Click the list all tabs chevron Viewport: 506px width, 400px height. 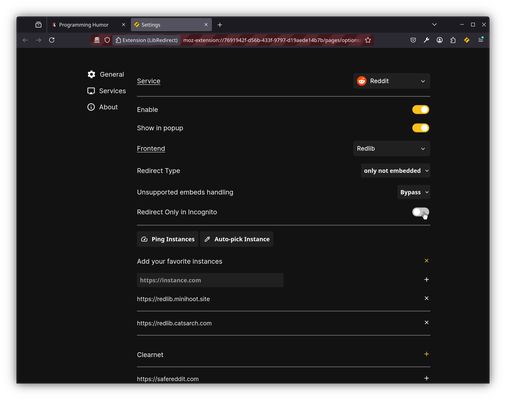tap(434, 25)
